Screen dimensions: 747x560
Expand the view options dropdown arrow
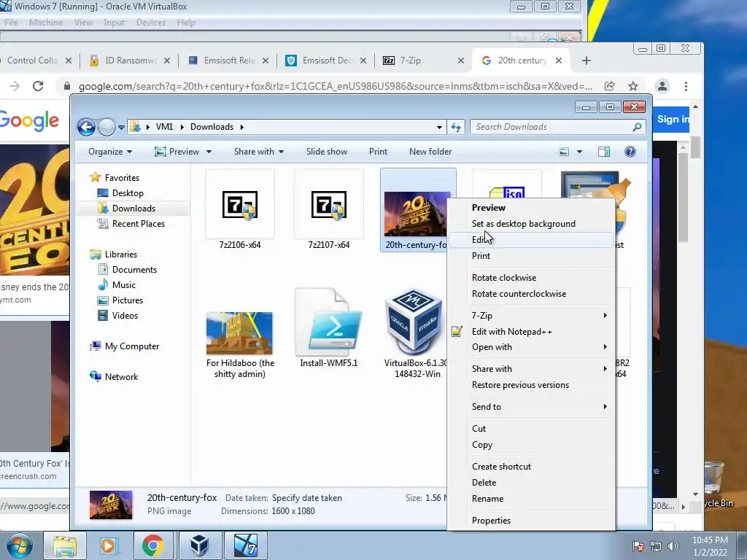579,152
